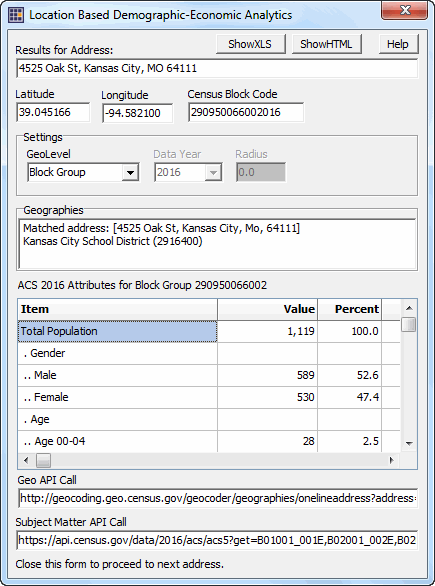
Task: Select the Longitude value field
Action: (x=138, y=113)
